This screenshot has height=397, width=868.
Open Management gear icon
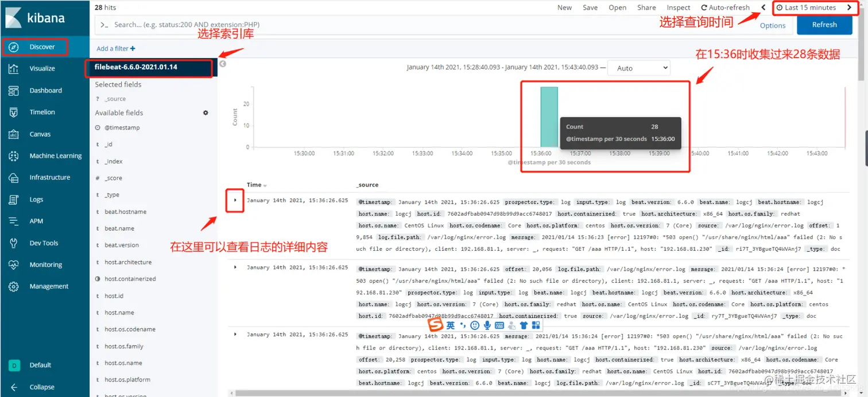(14, 286)
